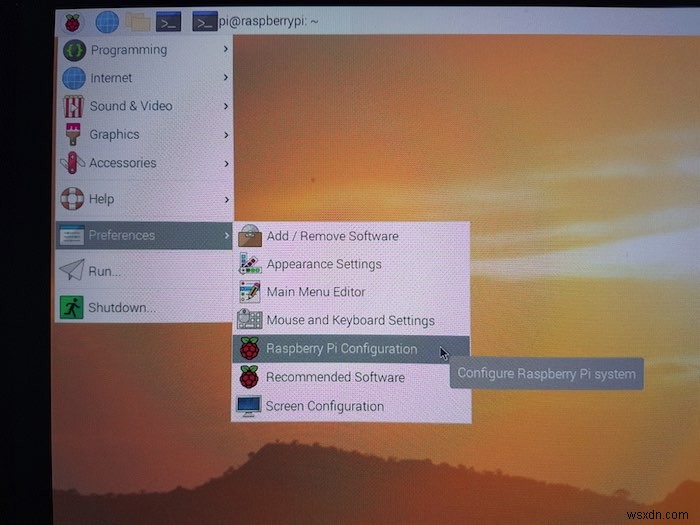Click the Mouse and Keyboard Settings icon
Viewport: 700px width, 525px height.
click(250, 320)
